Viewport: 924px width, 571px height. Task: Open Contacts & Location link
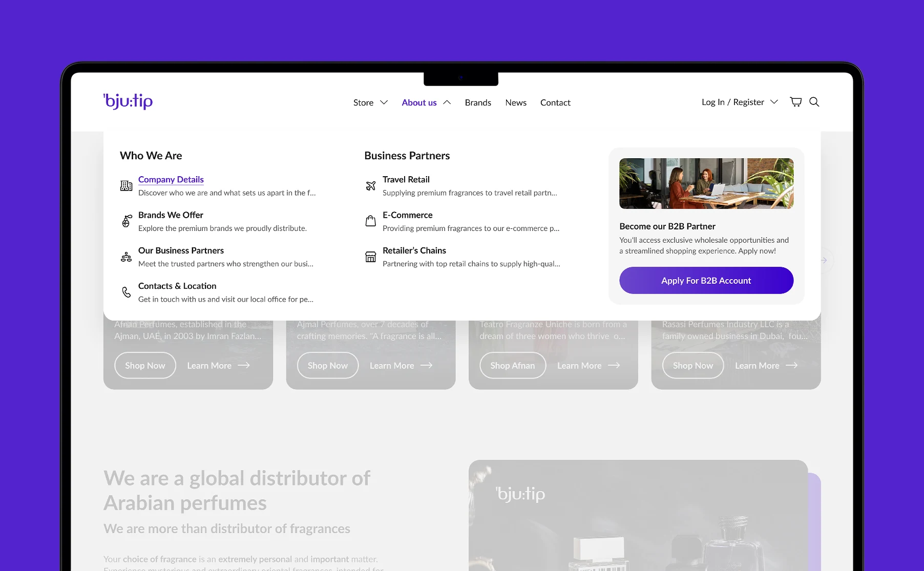click(x=177, y=286)
